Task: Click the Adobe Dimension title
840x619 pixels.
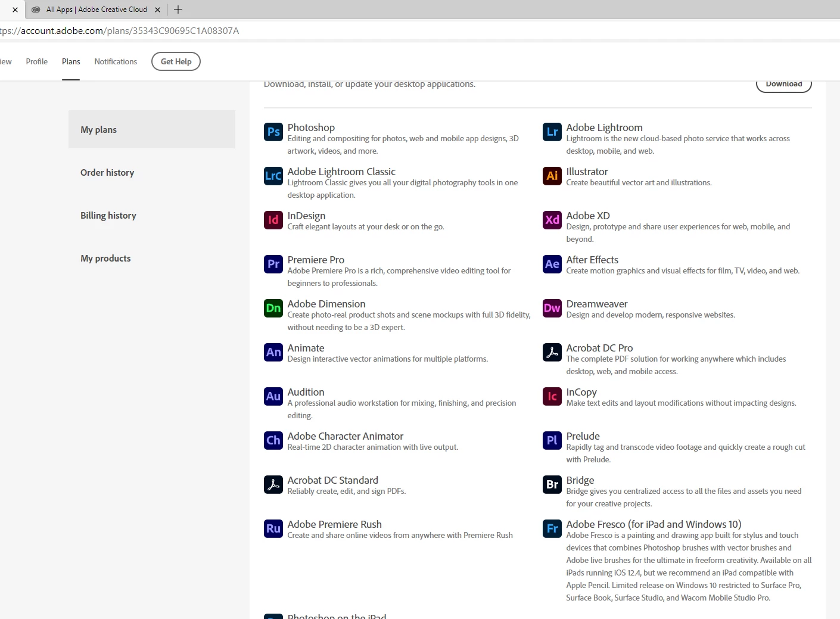Action: (x=326, y=304)
